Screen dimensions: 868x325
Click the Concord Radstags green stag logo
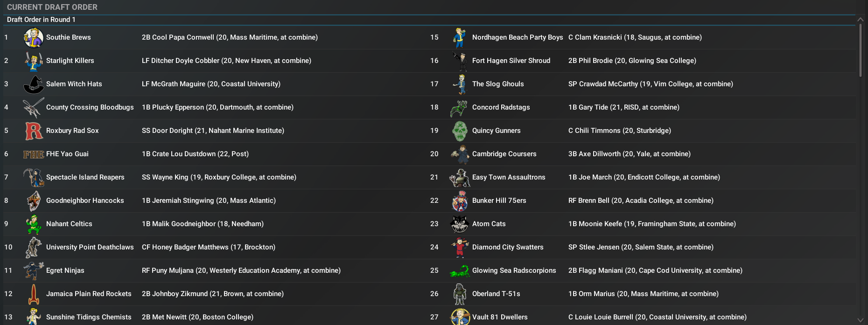coord(460,108)
